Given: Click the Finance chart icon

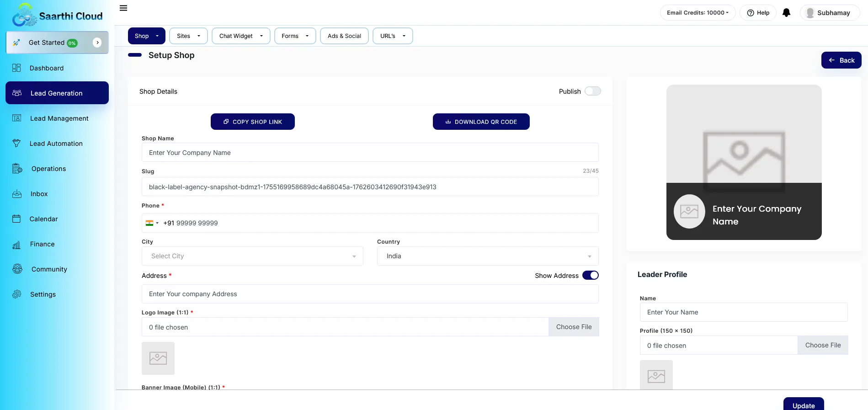Looking at the screenshot, I should pyautogui.click(x=17, y=245).
